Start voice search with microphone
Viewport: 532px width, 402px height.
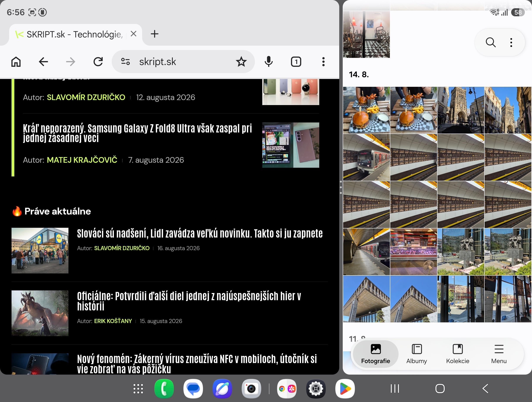(x=269, y=62)
